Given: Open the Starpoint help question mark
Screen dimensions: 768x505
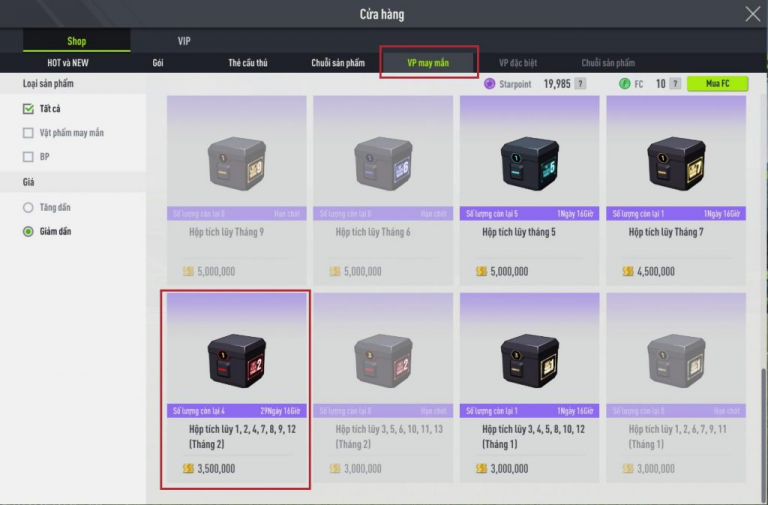Looking at the screenshot, I should coord(580,84).
